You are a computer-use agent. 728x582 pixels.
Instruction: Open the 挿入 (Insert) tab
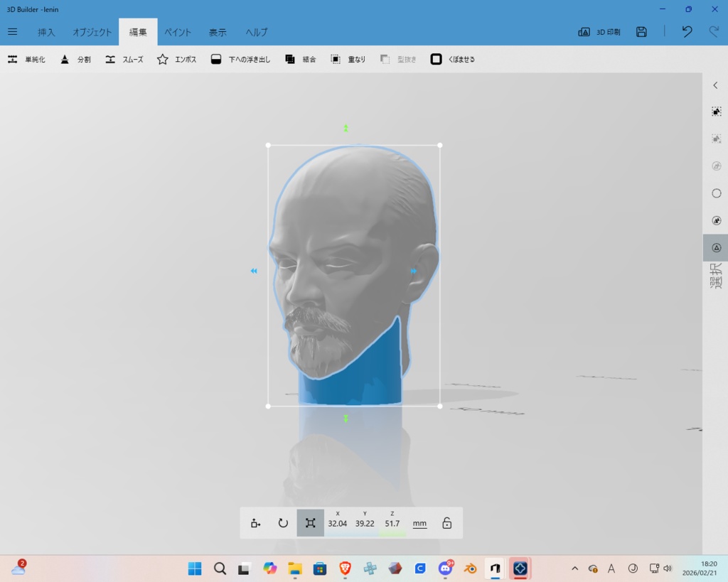click(46, 32)
